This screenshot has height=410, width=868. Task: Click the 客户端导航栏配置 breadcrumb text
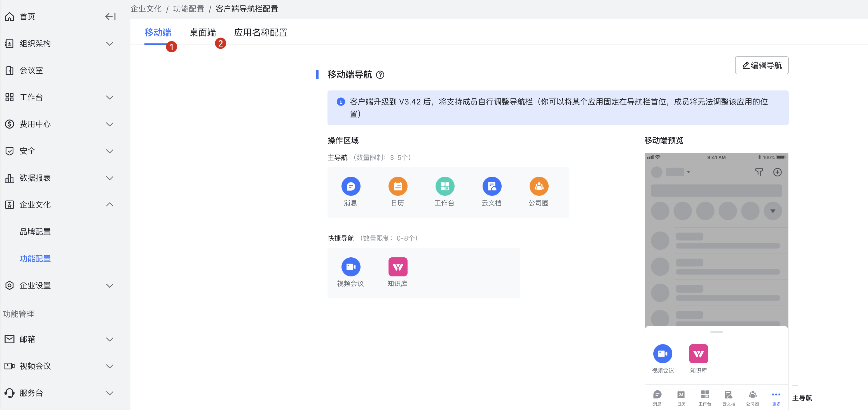[x=247, y=9]
